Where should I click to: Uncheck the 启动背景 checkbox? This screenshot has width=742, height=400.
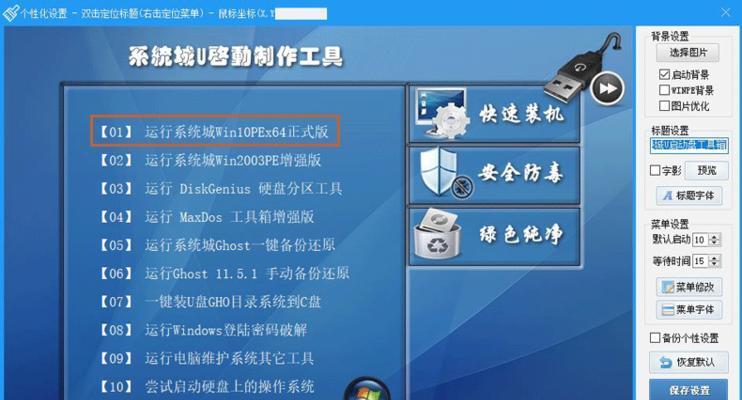664,74
